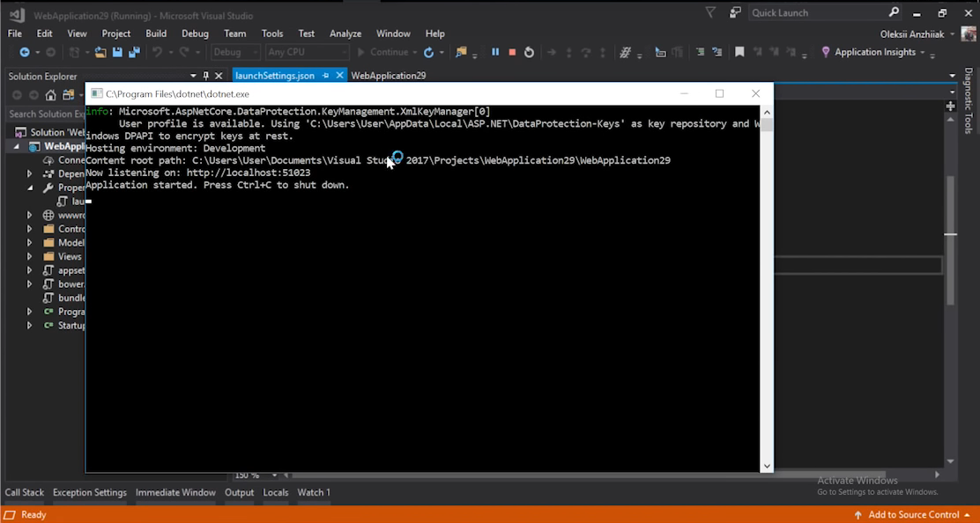Switch to the WebApplication29 document tab
The width and height of the screenshot is (980, 523).
point(388,76)
